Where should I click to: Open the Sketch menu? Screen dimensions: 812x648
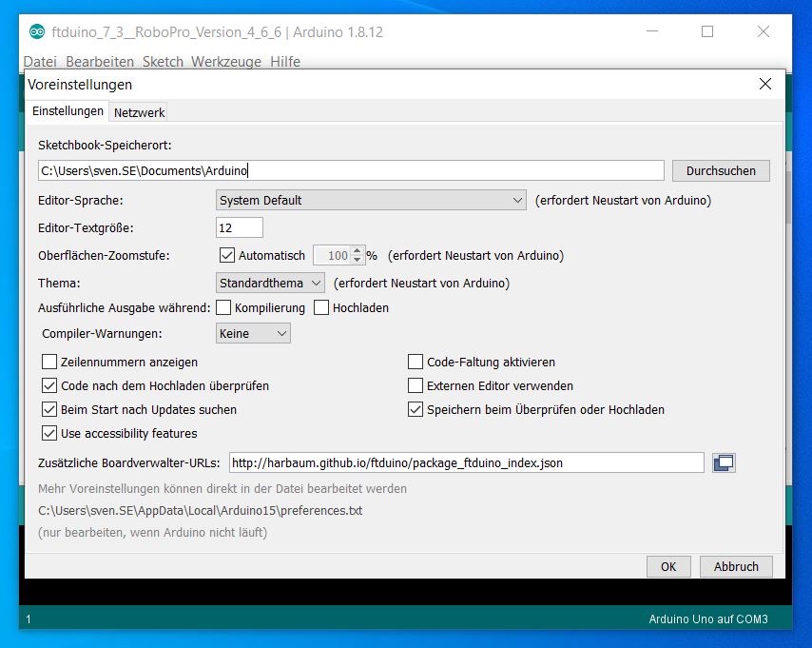(x=163, y=61)
